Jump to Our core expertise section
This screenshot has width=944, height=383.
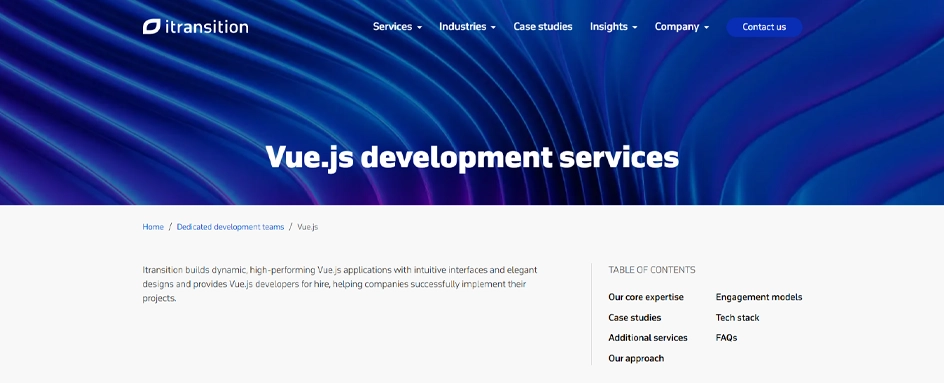click(x=645, y=297)
